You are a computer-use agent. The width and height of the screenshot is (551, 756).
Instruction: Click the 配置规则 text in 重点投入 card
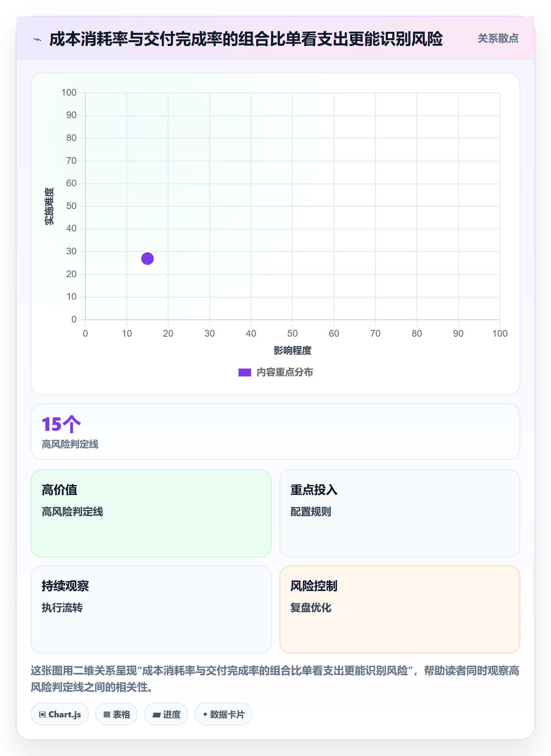[x=311, y=511]
